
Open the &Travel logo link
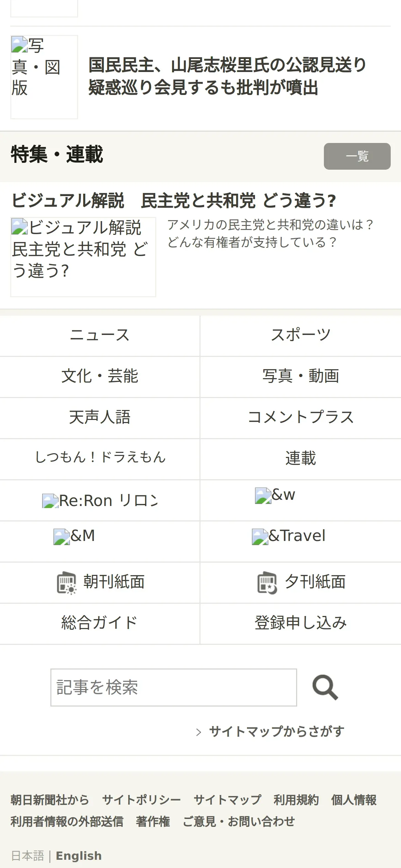[289, 537]
